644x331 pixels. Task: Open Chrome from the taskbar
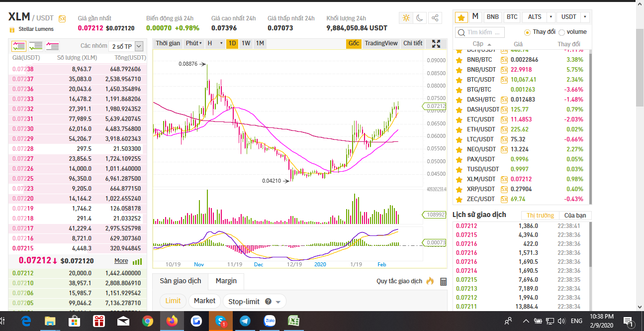click(x=147, y=321)
